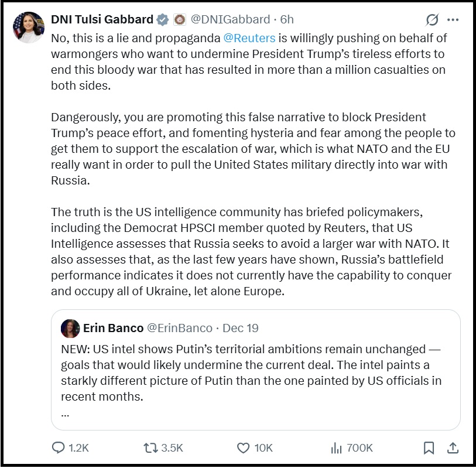This screenshot has height=468, width=476.
Task: Open the @DNIGabbard handle link
Action: [x=230, y=20]
